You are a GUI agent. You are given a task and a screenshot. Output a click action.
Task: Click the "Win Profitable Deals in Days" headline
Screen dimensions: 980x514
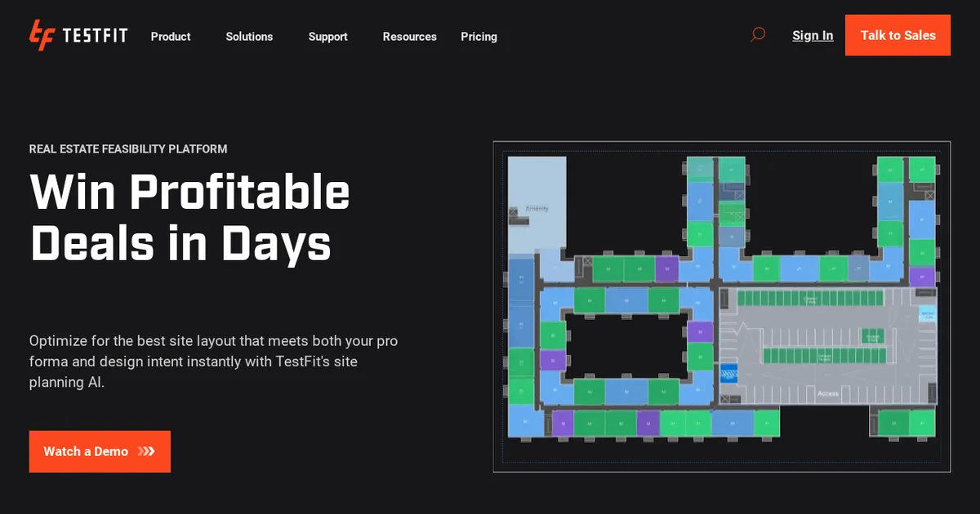coord(190,217)
